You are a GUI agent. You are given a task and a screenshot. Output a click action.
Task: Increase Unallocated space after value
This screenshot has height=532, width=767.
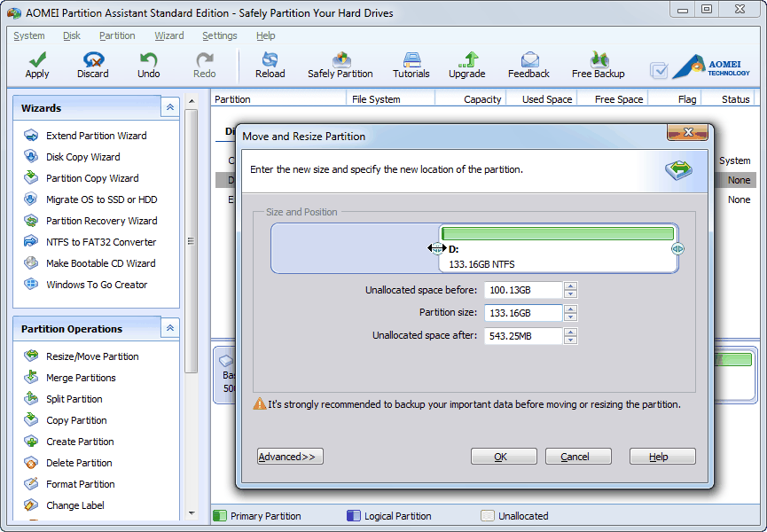coord(570,332)
